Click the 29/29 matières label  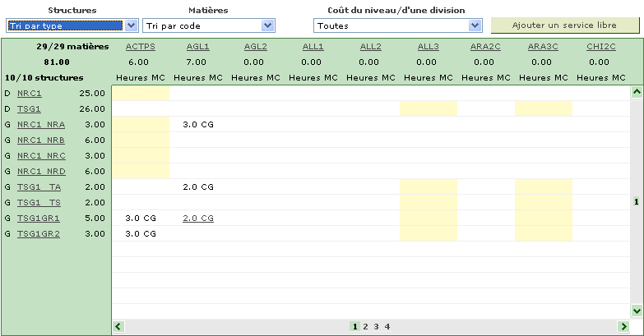(x=72, y=46)
